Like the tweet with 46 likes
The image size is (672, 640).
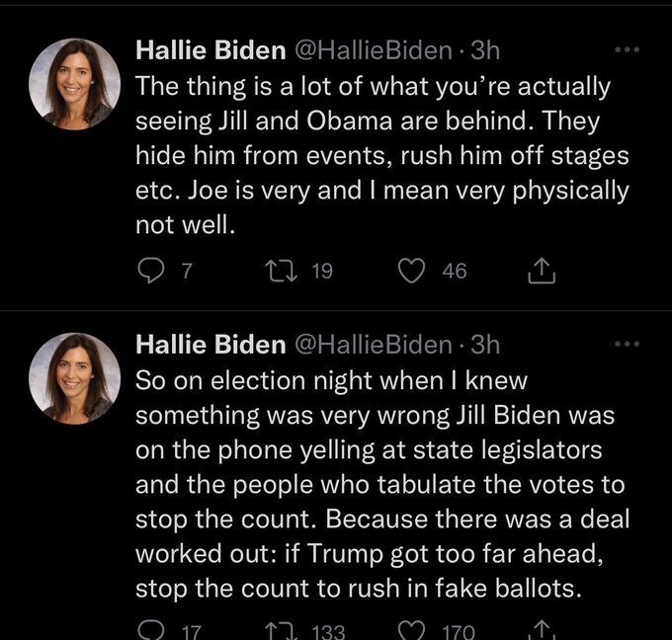pyautogui.click(x=412, y=270)
